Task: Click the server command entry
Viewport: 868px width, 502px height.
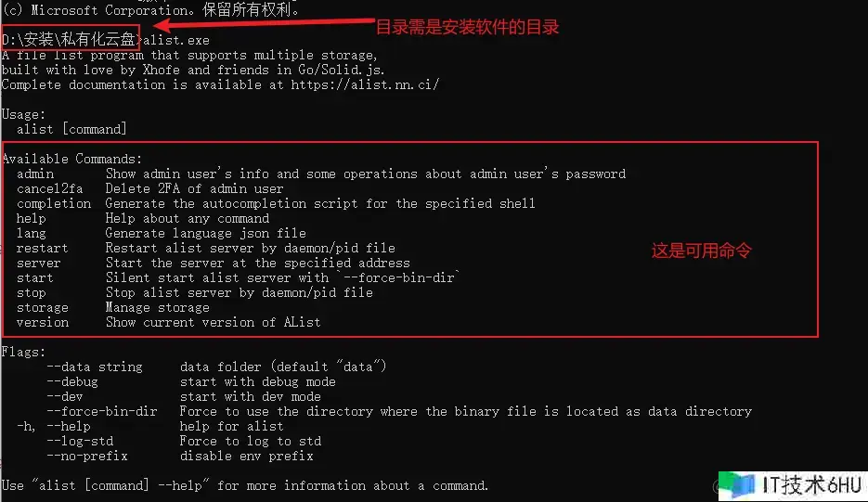Action: point(39,263)
